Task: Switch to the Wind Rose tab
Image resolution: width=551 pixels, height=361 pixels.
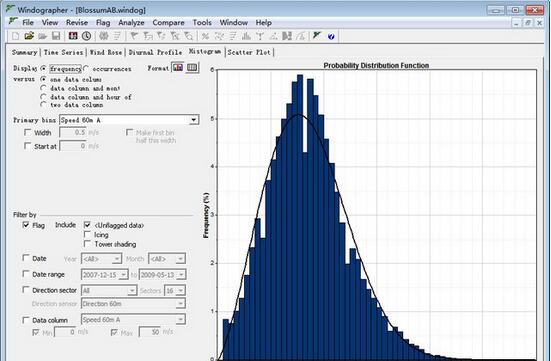Action: 106,52
